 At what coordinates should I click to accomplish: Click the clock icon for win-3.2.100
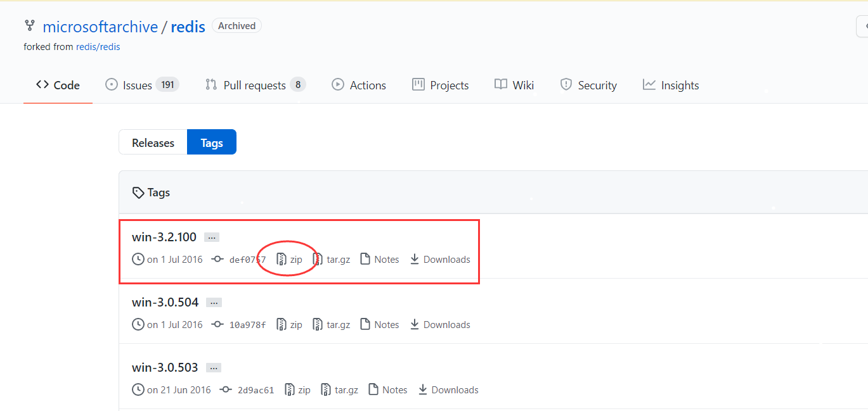click(x=138, y=259)
